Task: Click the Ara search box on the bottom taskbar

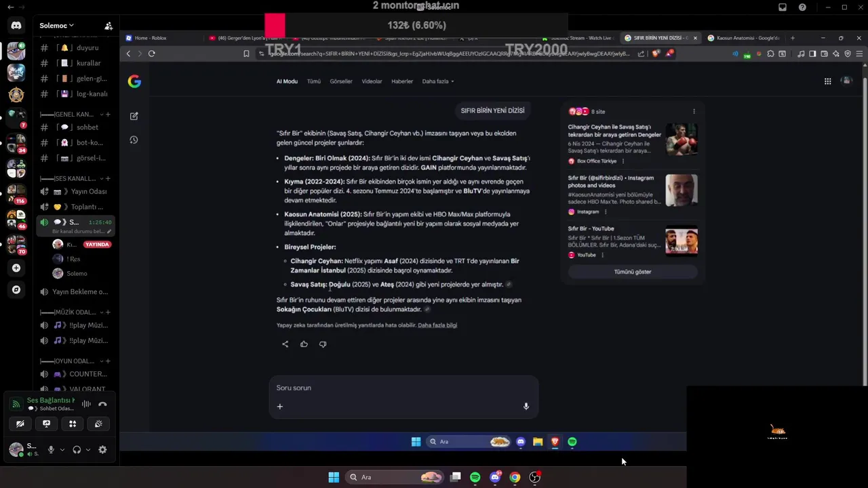Action: 394,477
